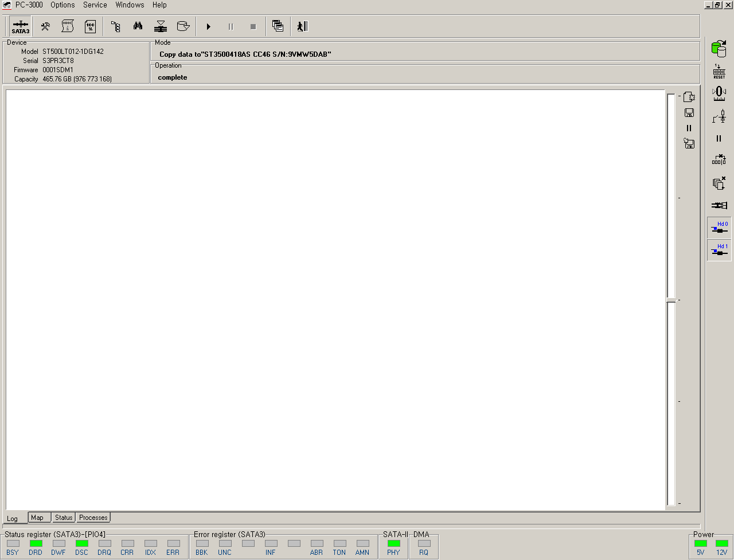Viewport: 734px width, 560px height.
Task: Click the cascaded windows toolbar icon
Action: [x=278, y=26]
